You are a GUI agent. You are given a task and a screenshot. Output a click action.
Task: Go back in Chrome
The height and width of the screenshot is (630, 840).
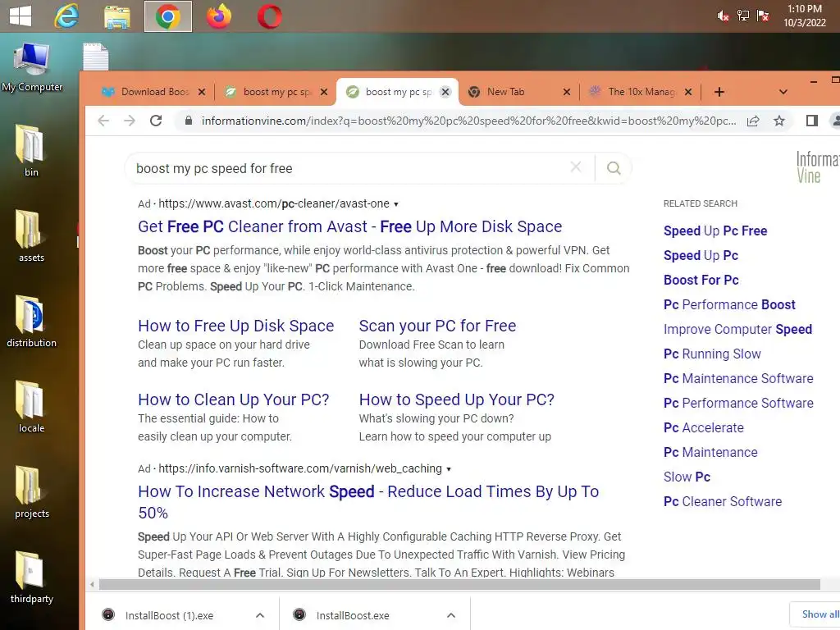103,121
